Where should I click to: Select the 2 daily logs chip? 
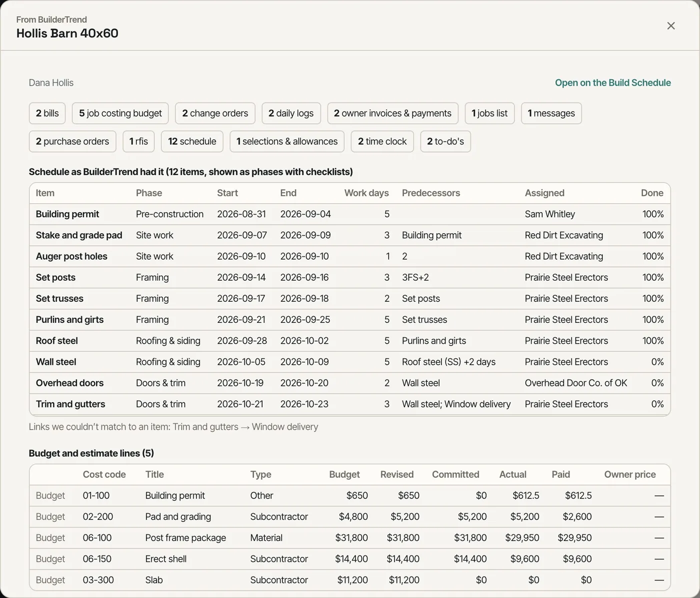coord(291,113)
